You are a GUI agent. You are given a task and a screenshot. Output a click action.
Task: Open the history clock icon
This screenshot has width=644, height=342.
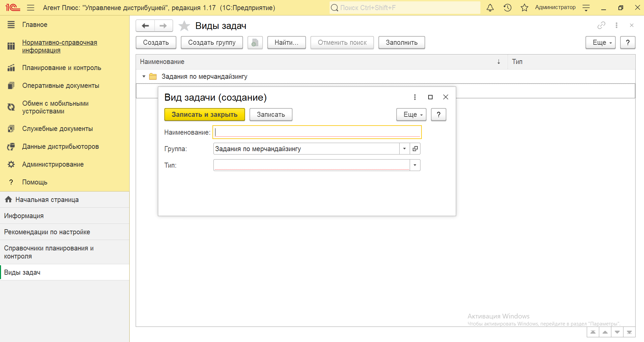tap(507, 7)
